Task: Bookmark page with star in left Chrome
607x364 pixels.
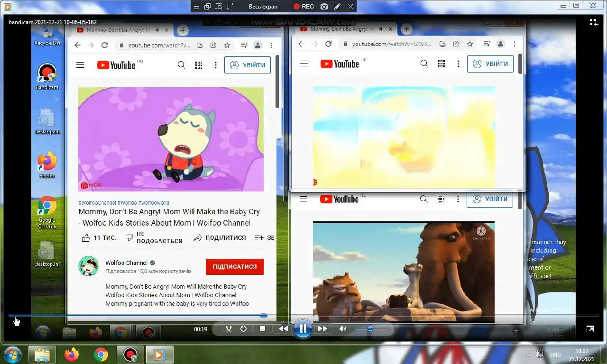Action: [x=227, y=45]
